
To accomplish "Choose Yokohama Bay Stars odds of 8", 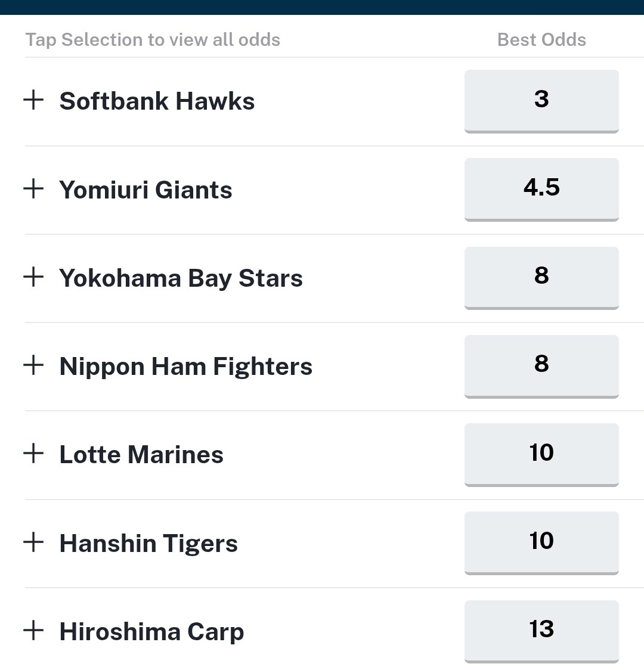I will click(x=541, y=277).
